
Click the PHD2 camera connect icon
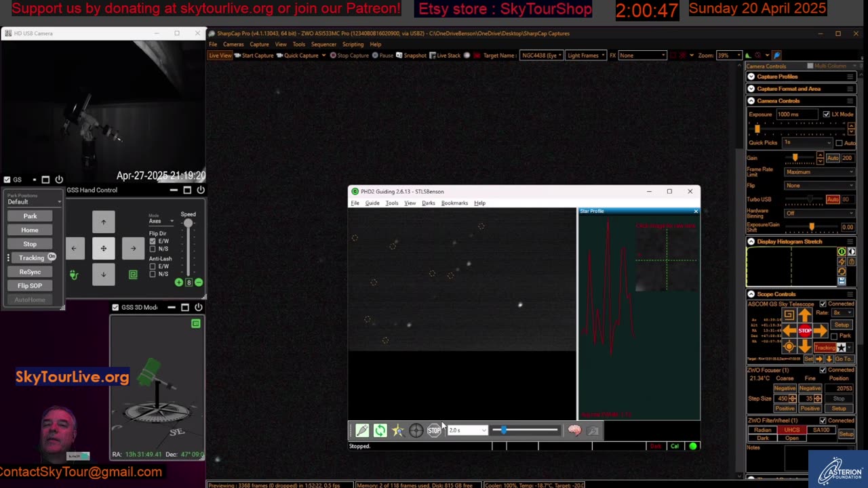[362, 430]
